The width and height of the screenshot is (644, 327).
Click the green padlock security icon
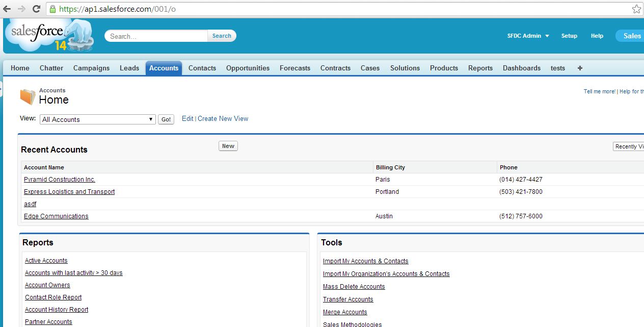[x=52, y=9]
